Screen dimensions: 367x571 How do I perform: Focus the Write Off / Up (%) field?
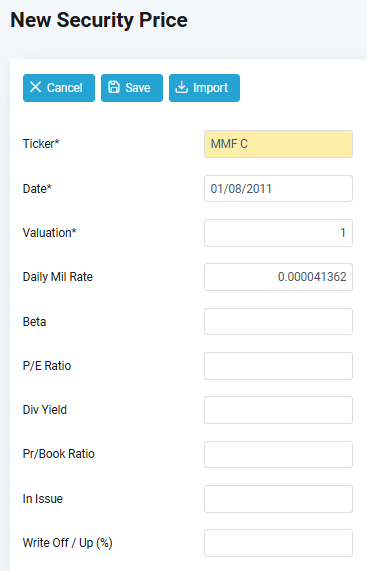click(x=278, y=543)
